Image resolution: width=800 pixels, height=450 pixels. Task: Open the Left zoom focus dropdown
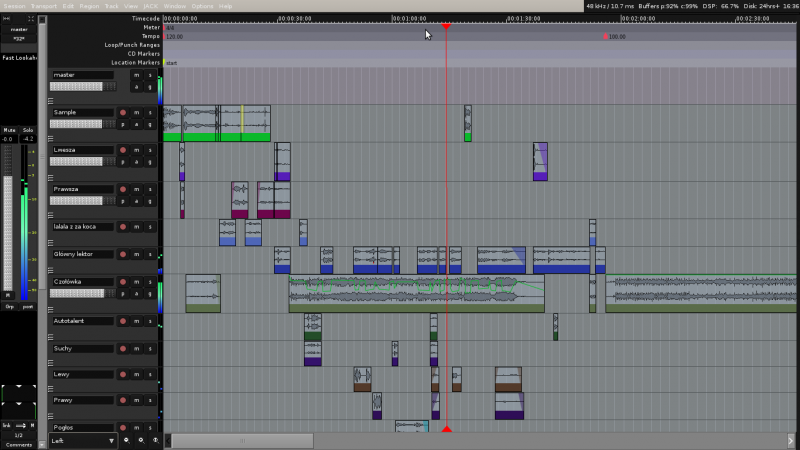point(83,440)
